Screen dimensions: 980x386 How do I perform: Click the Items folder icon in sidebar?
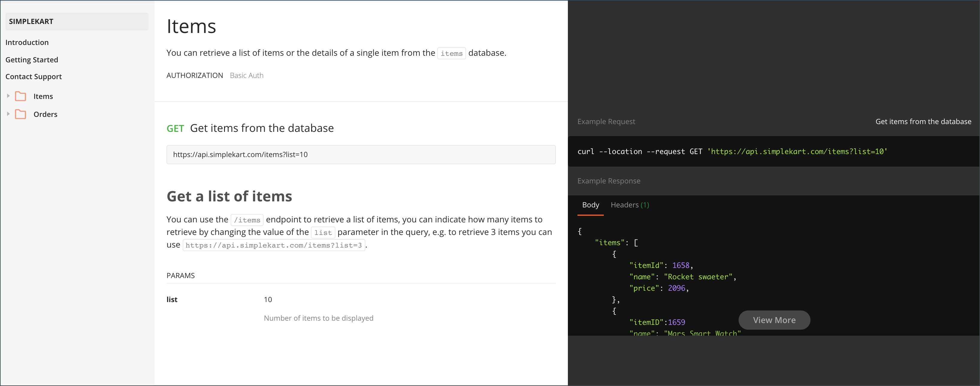21,96
